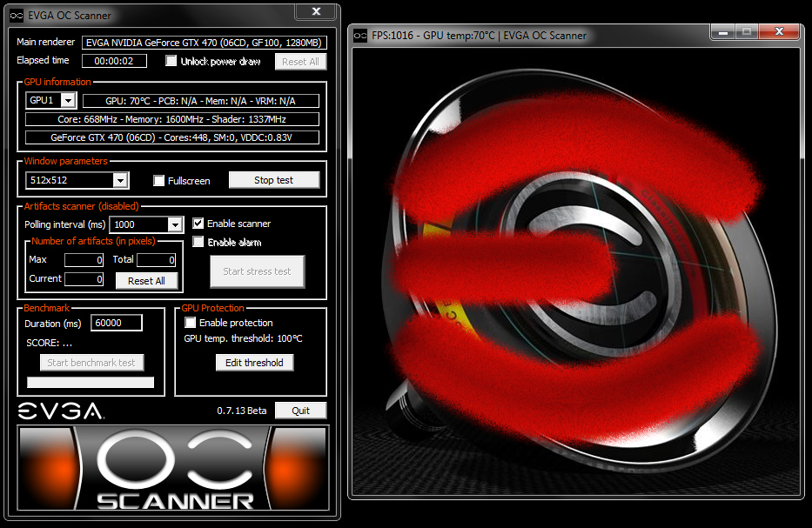
Task: Click the top Reset All button
Action: [300, 62]
